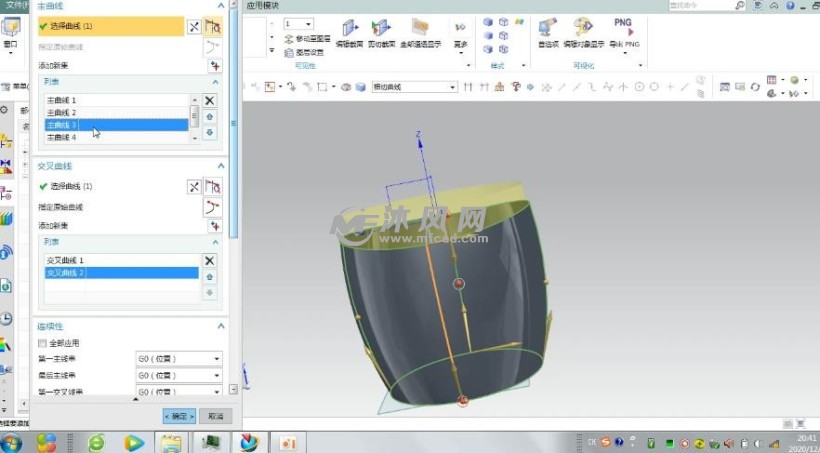
Task: Remove selected primary curve with X button
Action: [x=209, y=100]
